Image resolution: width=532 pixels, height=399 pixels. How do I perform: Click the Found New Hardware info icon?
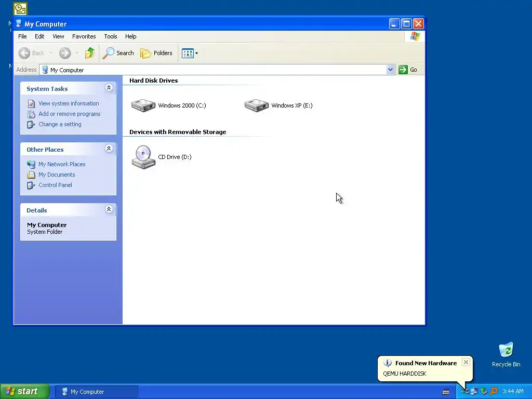[x=388, y=363]
